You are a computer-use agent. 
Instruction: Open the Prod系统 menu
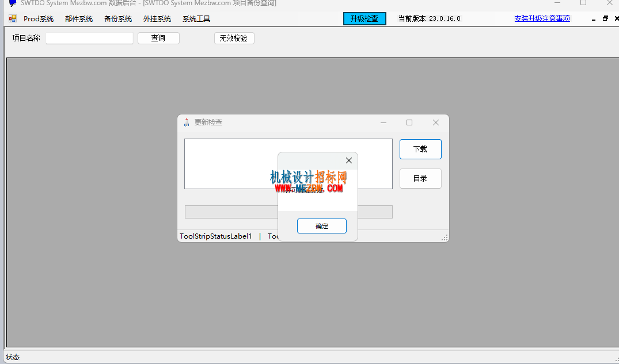(x=39, y=18)
